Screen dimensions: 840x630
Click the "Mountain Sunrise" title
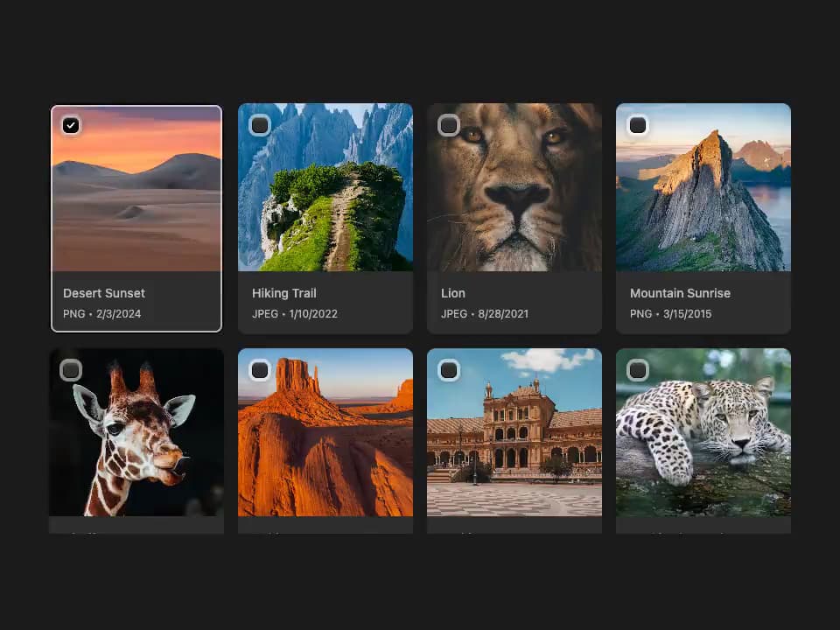pos(681,293)
